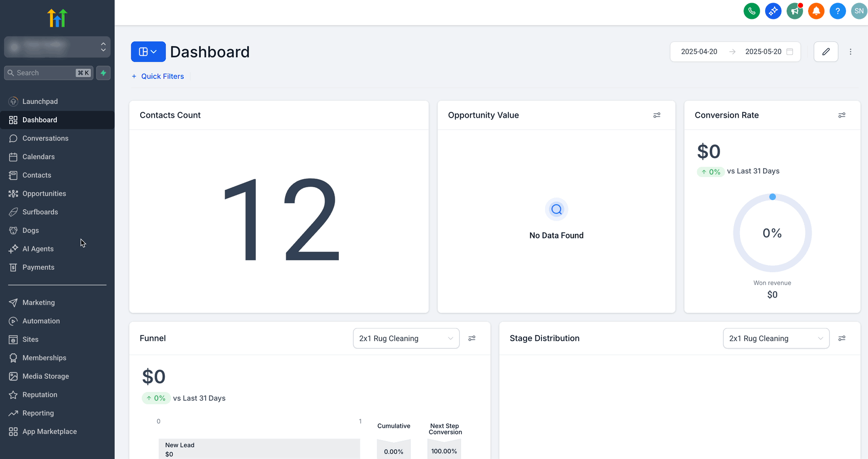Click the start date 2025-04-20

pyautogui.click(x=699, y=52)
